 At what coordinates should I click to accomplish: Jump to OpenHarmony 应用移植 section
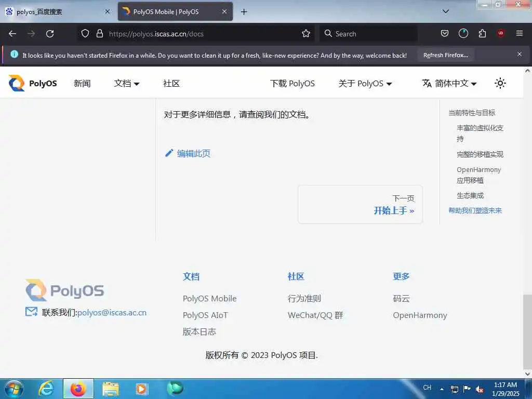[x=478, y=175]
